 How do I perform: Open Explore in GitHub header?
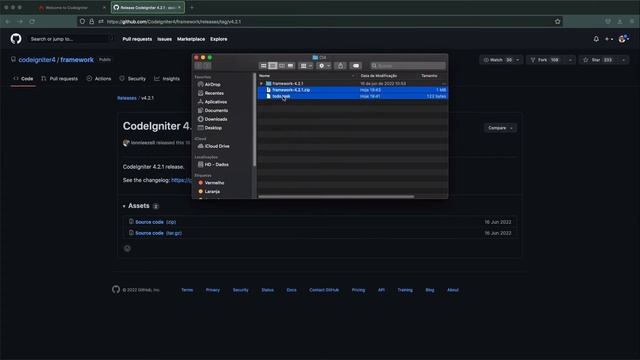click(x=219, y=39)
